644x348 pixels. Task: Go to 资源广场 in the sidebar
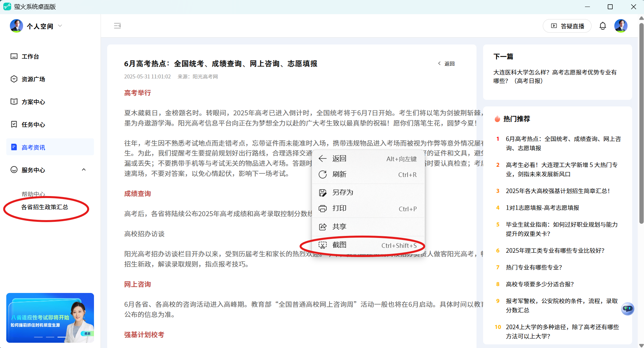point(33,79)
